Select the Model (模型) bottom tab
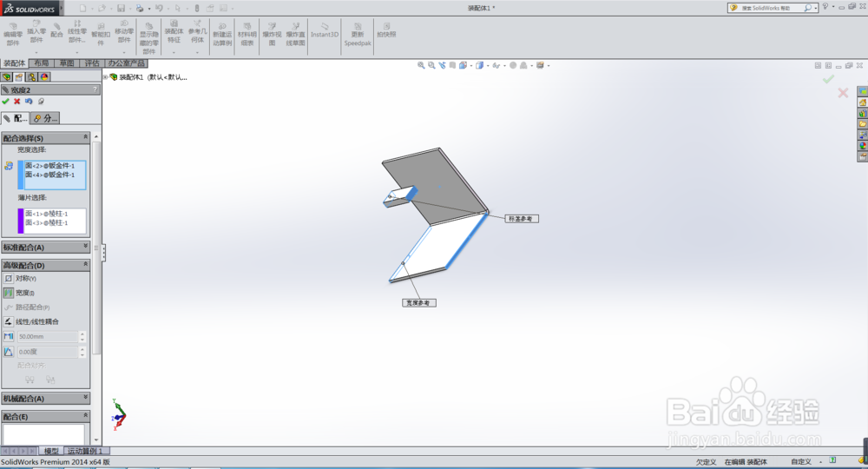 pos(51,452)
